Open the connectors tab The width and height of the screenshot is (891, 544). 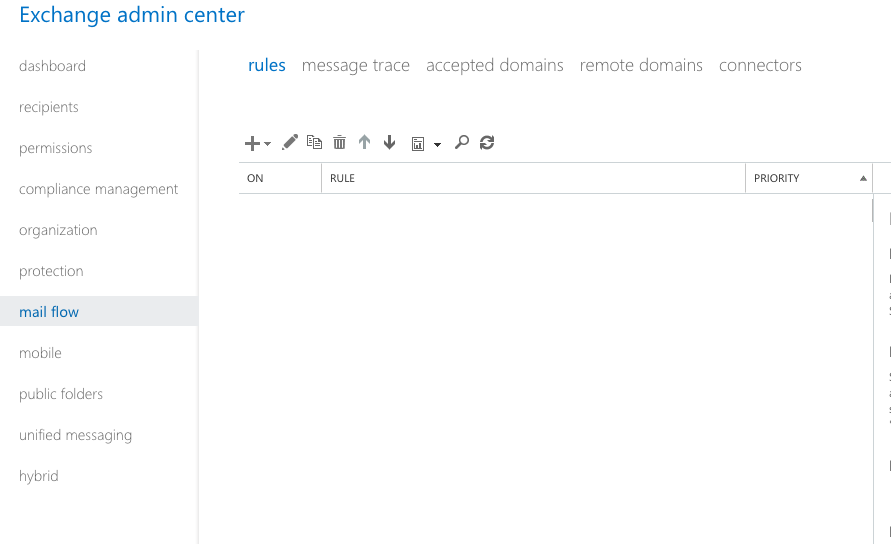click(760, 65)
